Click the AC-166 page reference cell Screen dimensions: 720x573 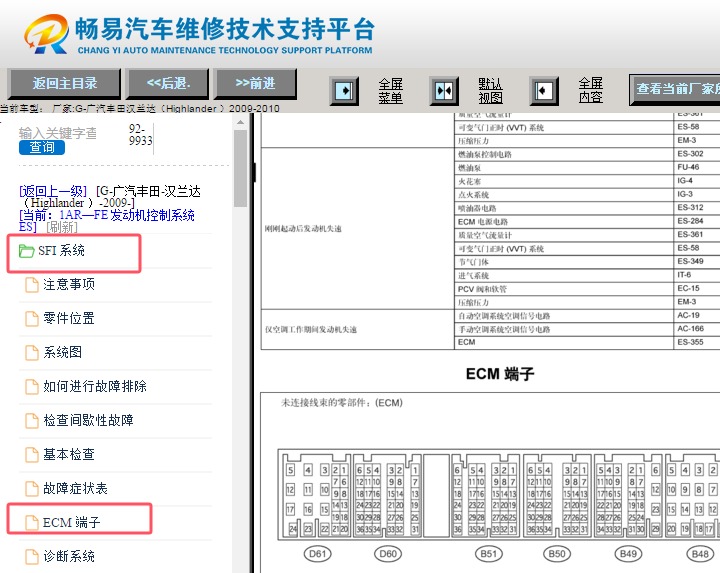point(697,329)
